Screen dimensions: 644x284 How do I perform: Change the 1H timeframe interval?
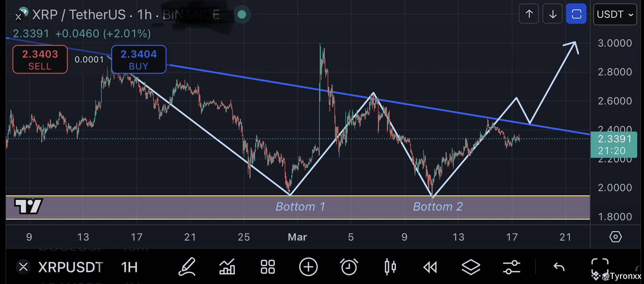tap(129, 267)
